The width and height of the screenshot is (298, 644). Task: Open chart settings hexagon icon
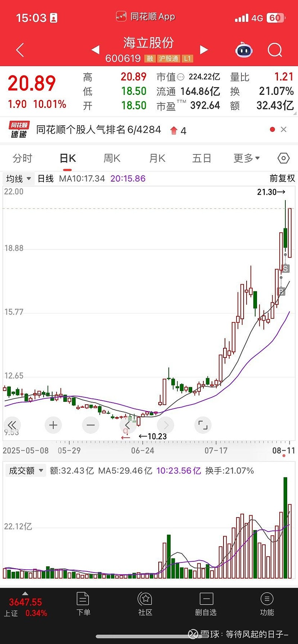[283, 158]
